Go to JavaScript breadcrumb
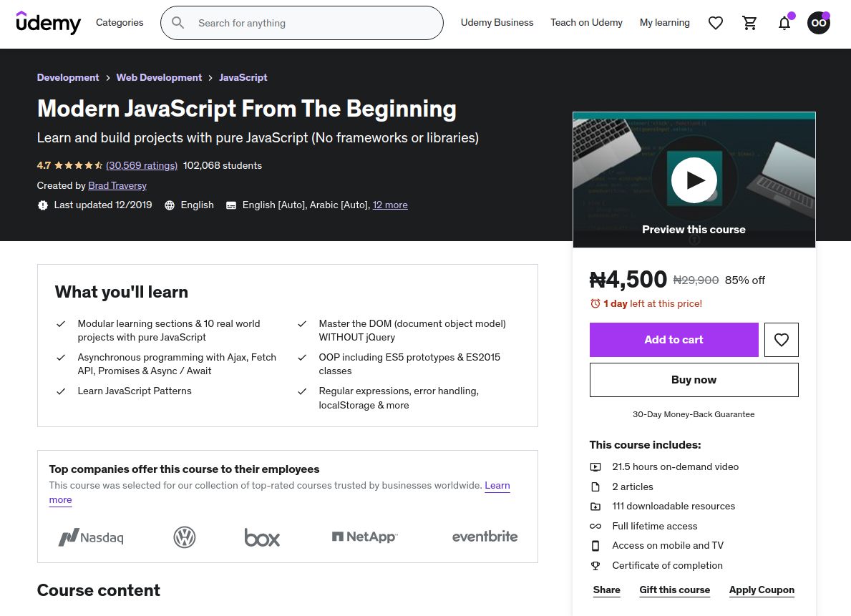The height and width of the screenshot is (616, 851). [243, 77]
